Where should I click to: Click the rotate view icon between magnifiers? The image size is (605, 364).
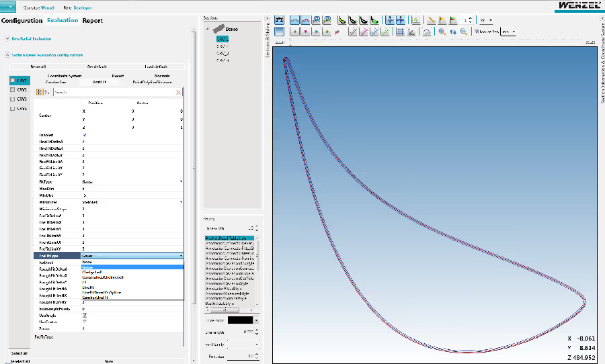click(453, 32)
